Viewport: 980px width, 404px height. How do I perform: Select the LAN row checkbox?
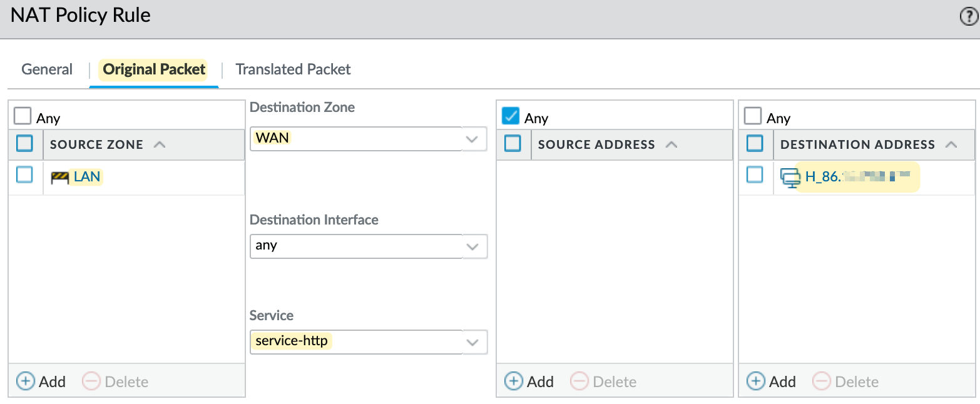[x=24, y=174]
